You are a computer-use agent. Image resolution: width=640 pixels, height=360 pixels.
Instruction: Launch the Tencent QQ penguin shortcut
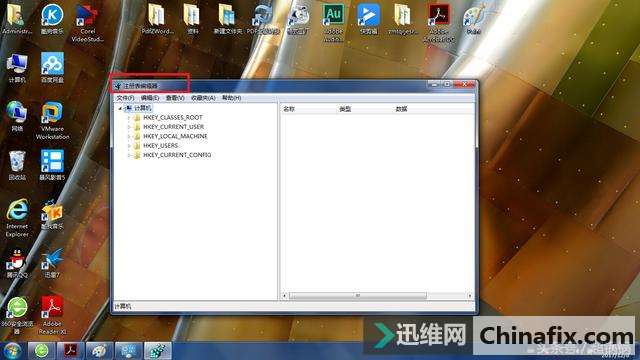(x=17, y=263)
